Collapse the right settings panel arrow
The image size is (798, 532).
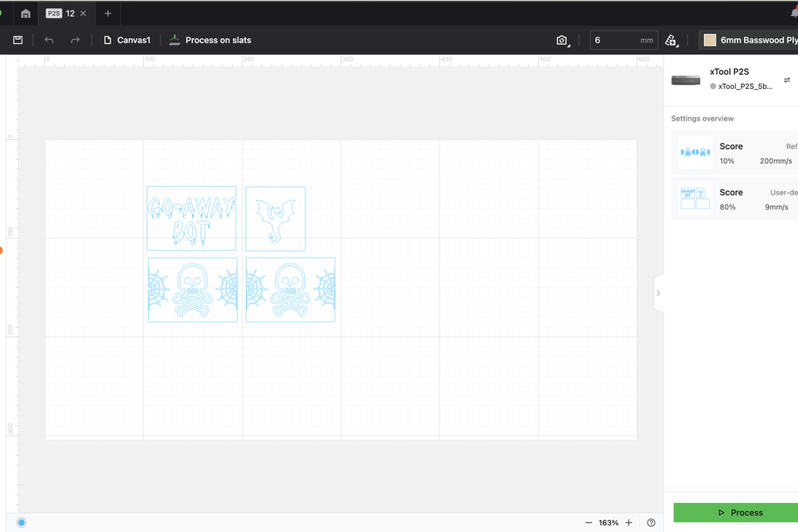point(658,293)
